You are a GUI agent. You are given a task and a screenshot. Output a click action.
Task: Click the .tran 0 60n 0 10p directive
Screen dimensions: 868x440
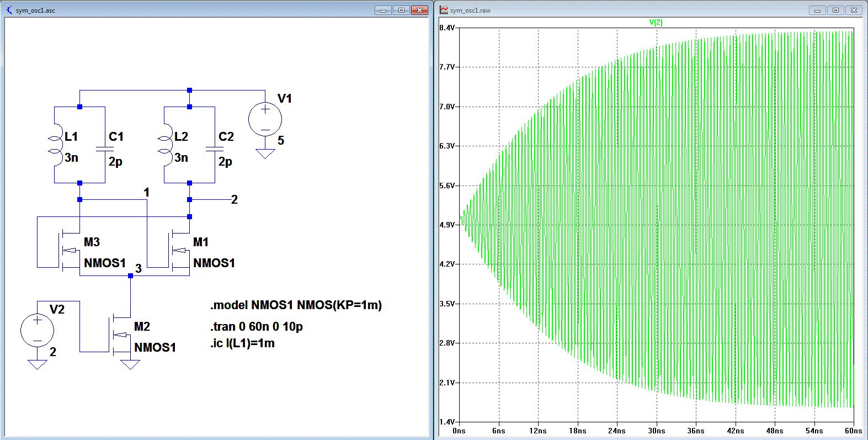(x=256, y=327)
